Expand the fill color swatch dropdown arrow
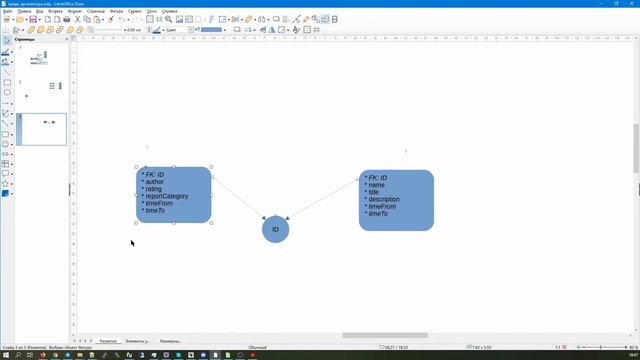 tap(224, 30)
